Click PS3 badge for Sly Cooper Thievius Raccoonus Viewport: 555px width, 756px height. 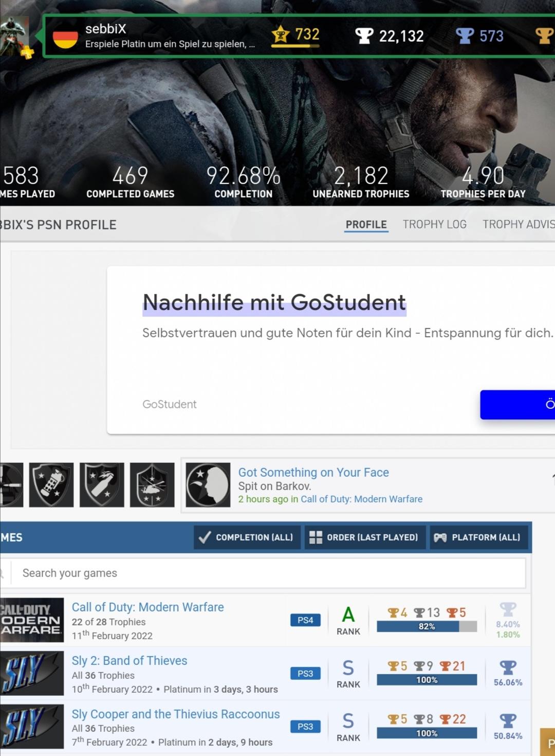[x=305, y=727]
